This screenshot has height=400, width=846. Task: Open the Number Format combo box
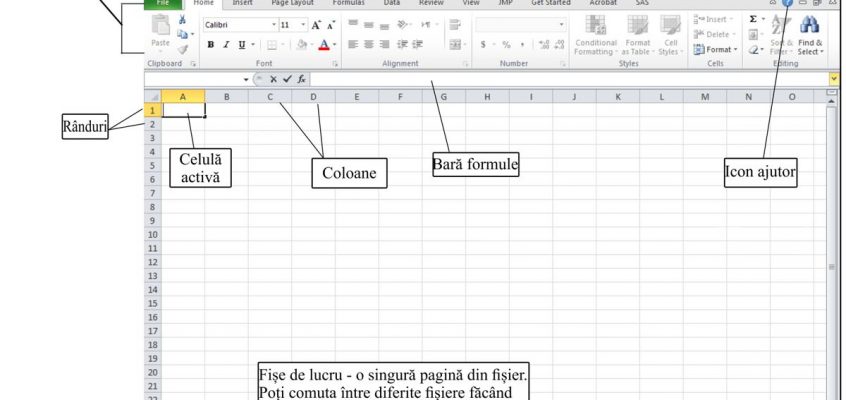(521, 25)
